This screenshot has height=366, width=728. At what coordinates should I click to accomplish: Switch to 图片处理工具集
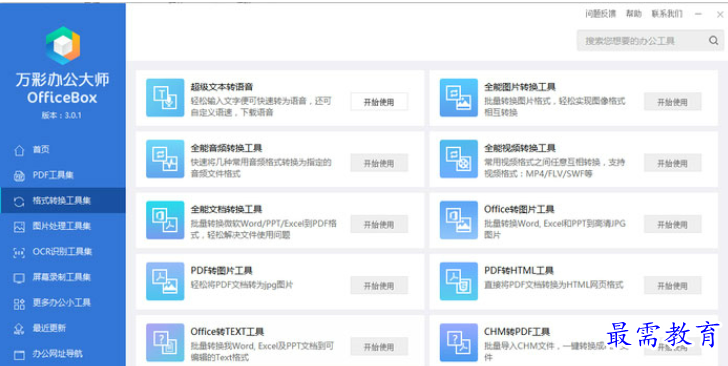click(63, 226)
